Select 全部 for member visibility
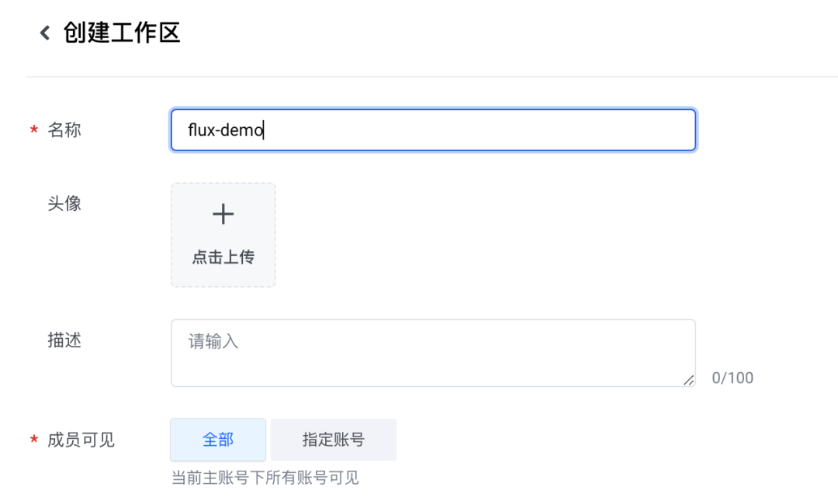This screenshot has width=838, height=504. (x=218, y=440)
